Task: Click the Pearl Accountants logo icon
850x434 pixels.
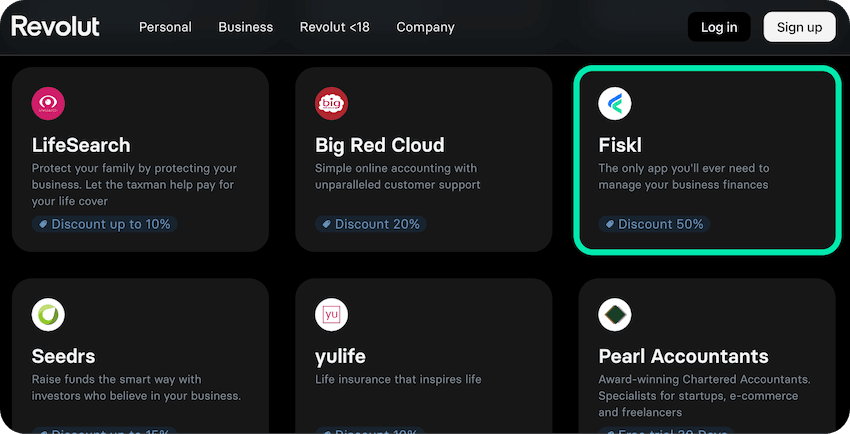Action: coord(615,315)
